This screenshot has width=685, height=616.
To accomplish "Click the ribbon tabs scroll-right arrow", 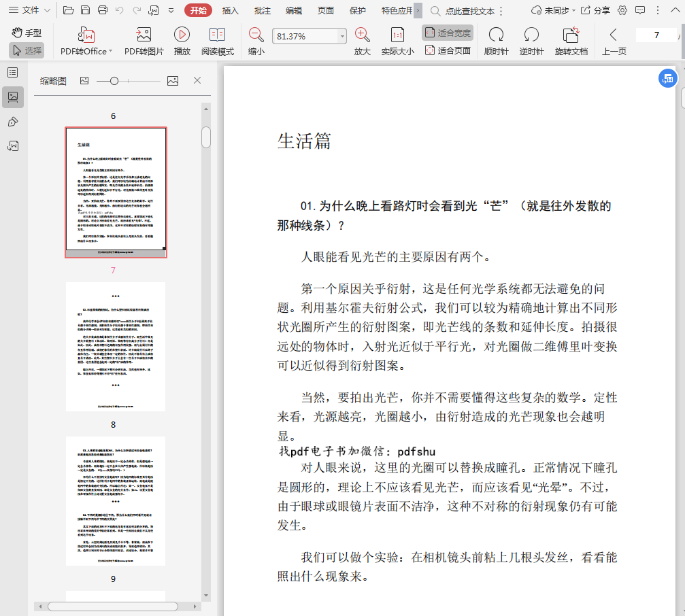I will tap(418, 10).
